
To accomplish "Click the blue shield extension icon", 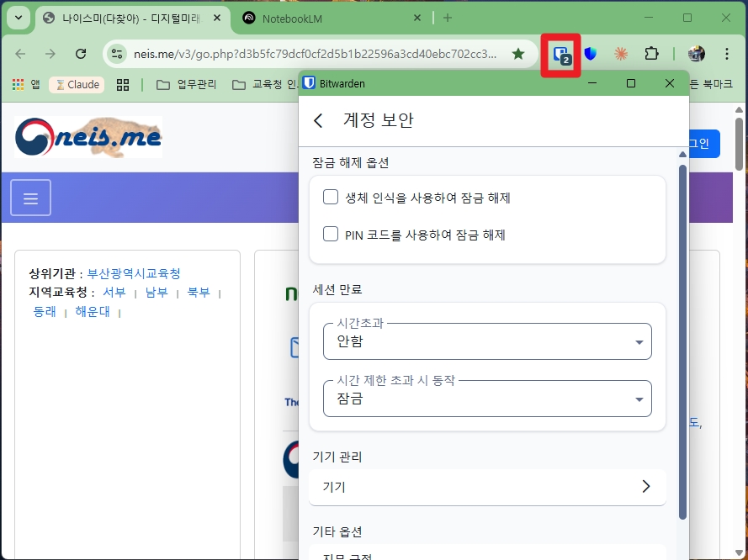I will 590,52.
